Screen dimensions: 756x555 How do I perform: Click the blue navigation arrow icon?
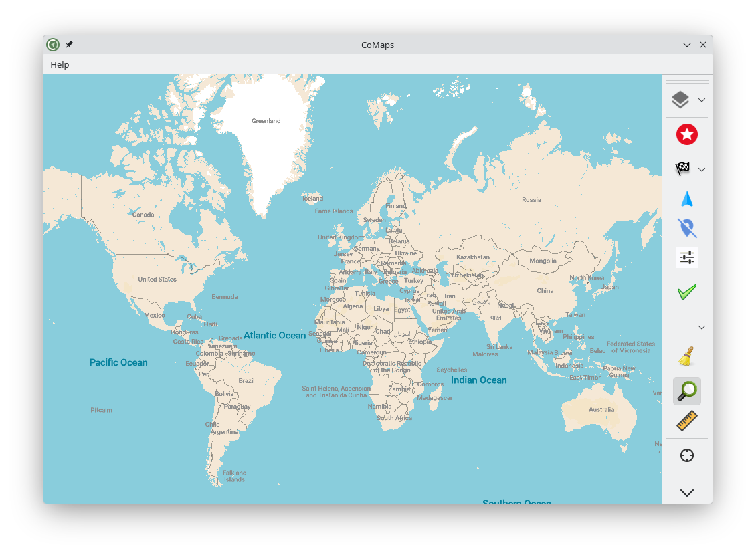687,199
